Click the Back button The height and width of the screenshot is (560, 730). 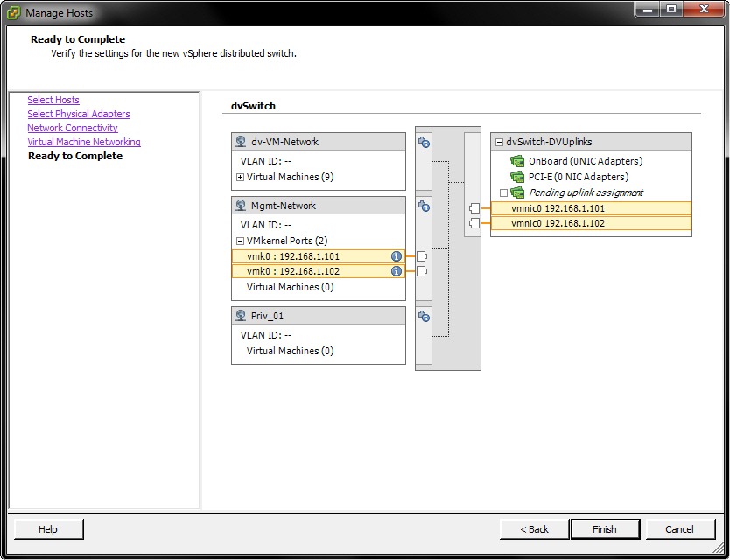pos(534,529)
